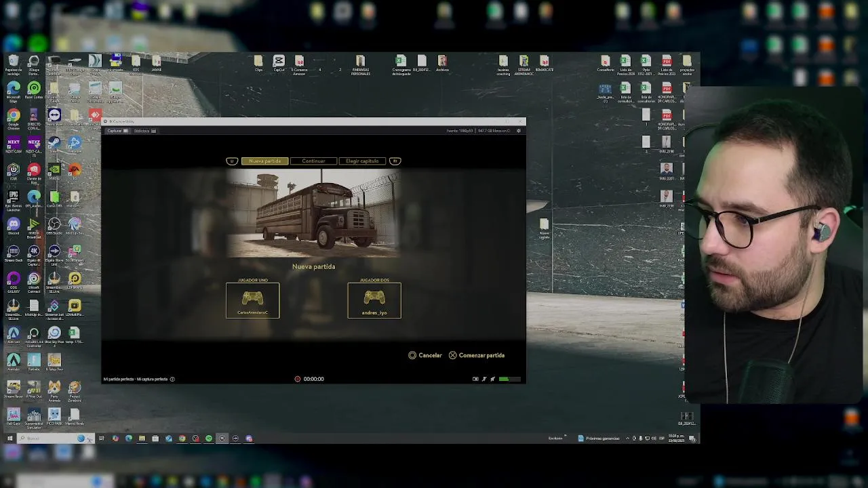Open the Biblioteca tab
This screenshot has height=488, width=868.
tap(144, 131)
